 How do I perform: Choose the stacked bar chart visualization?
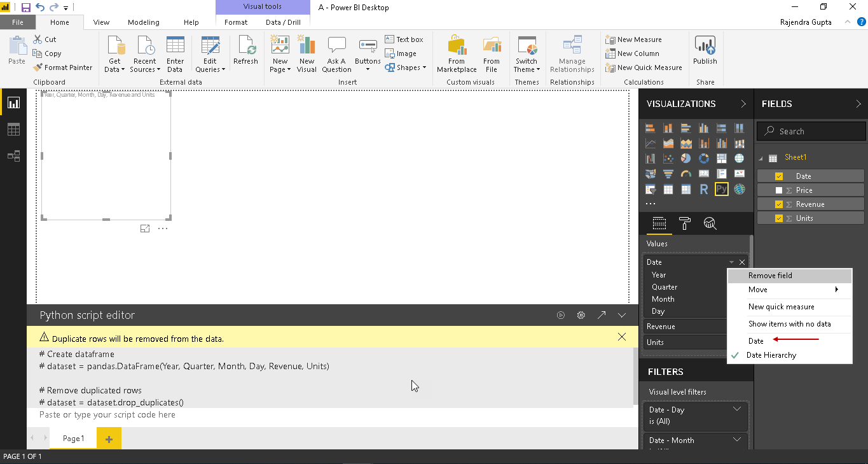650,128
